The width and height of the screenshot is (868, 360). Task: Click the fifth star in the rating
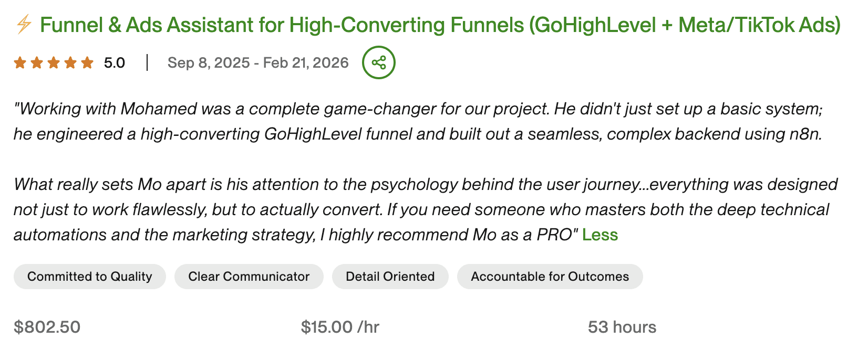pos(88,62)
